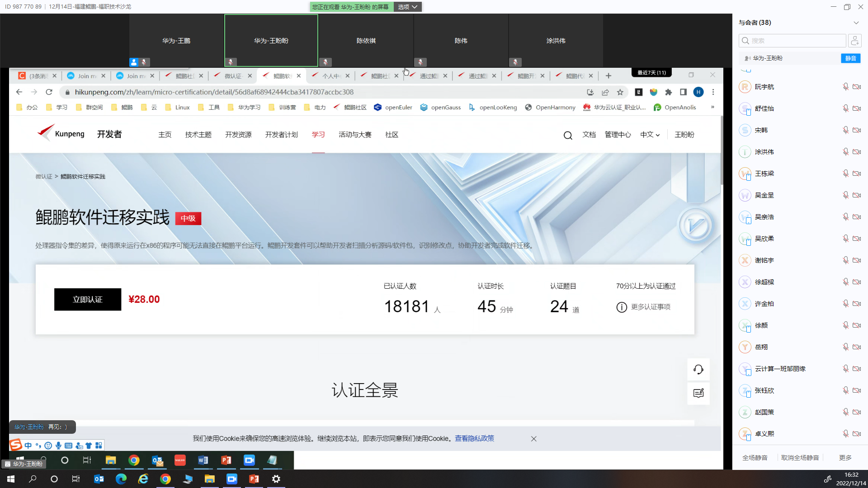Image resolution: width=868 pixels, height=488 pixels.
Task: Open 更多 in participants panel
Action: point(845,458)
